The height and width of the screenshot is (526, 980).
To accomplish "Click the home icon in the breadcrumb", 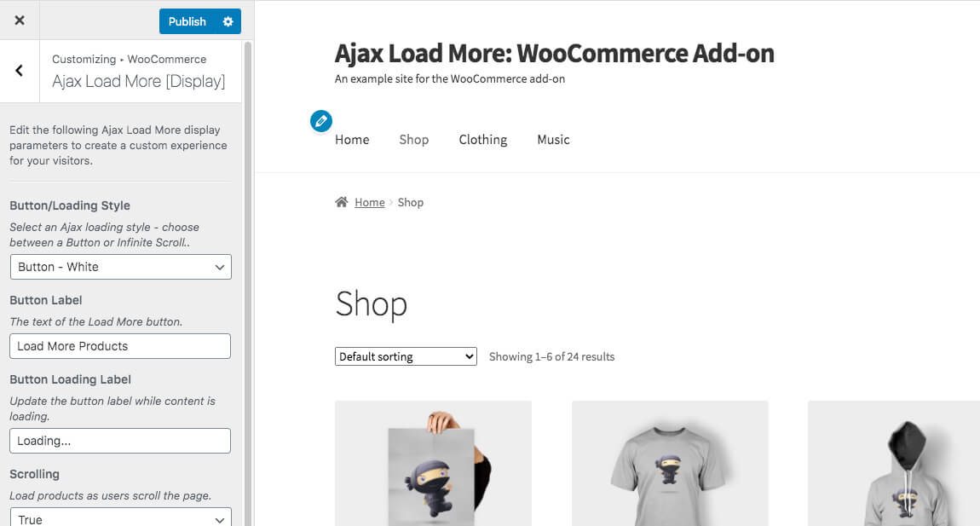I will click(x=341, y=202).
